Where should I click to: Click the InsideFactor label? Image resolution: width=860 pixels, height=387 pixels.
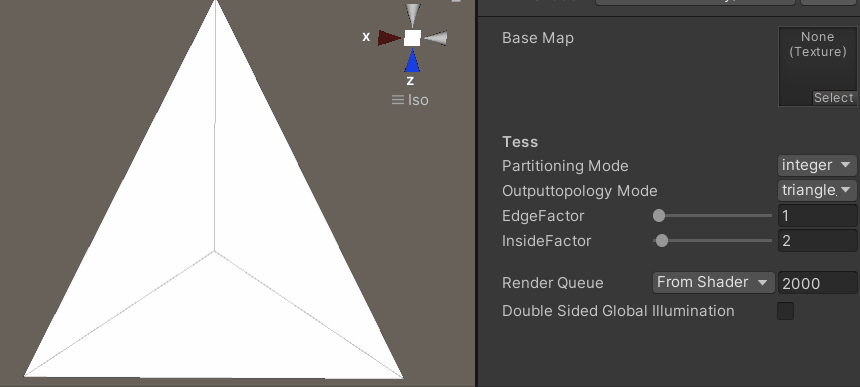click(x=546, y=241)
